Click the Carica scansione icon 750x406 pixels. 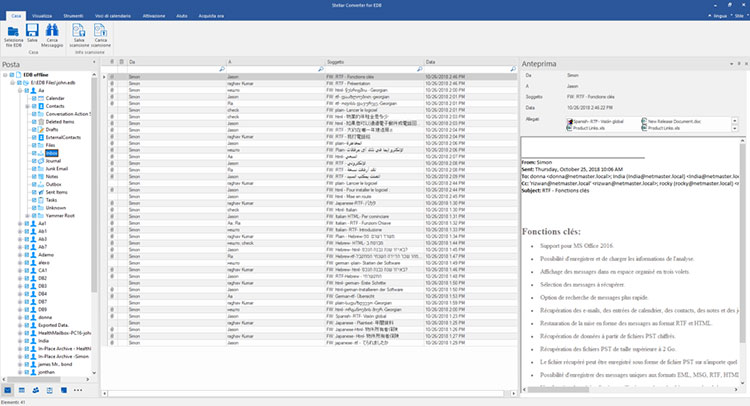[x=101, y=32]
